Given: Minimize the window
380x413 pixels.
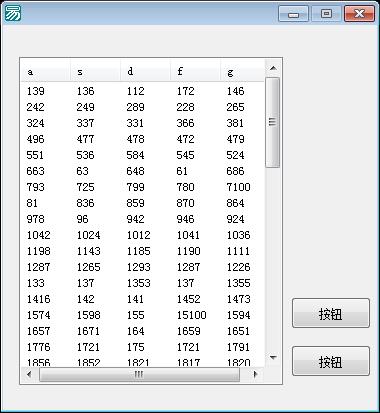Looking at the screenshot, I should point(293,14).
